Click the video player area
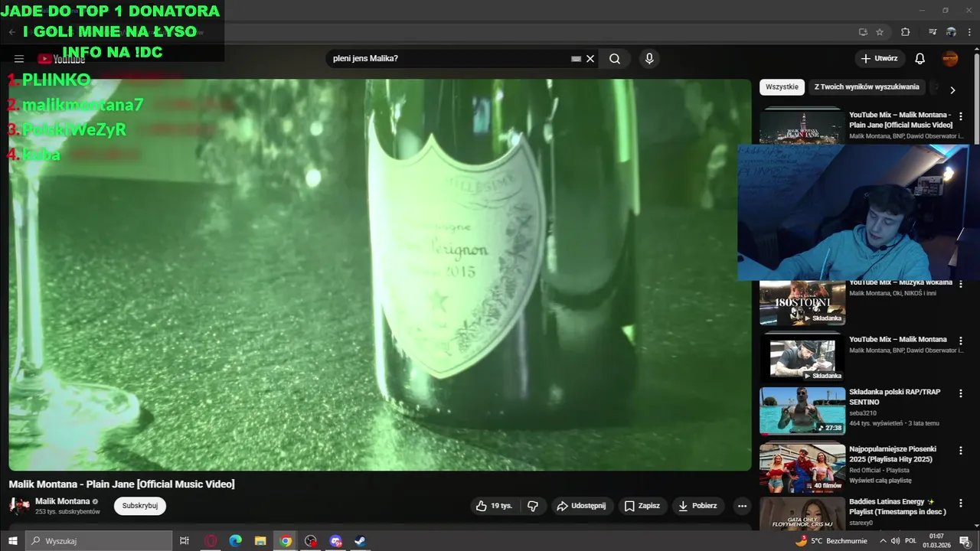The image size is (980, 551). [380, 275]
